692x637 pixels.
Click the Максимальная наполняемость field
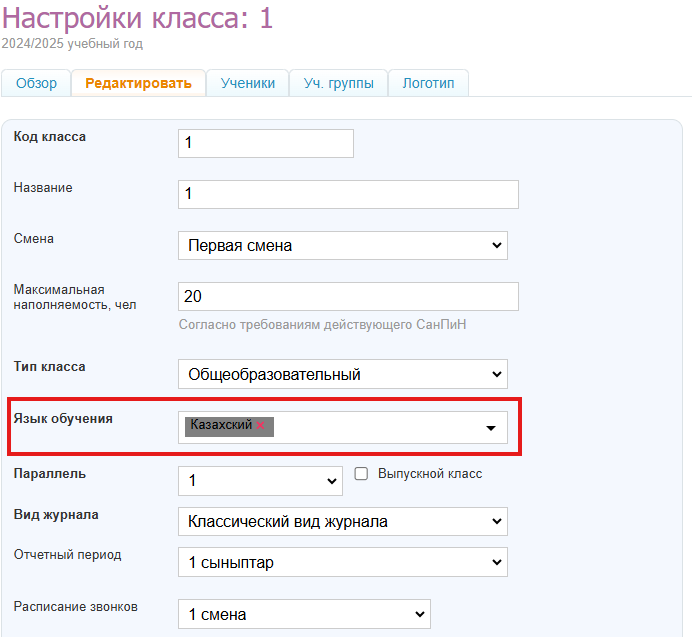pos(347,297)
